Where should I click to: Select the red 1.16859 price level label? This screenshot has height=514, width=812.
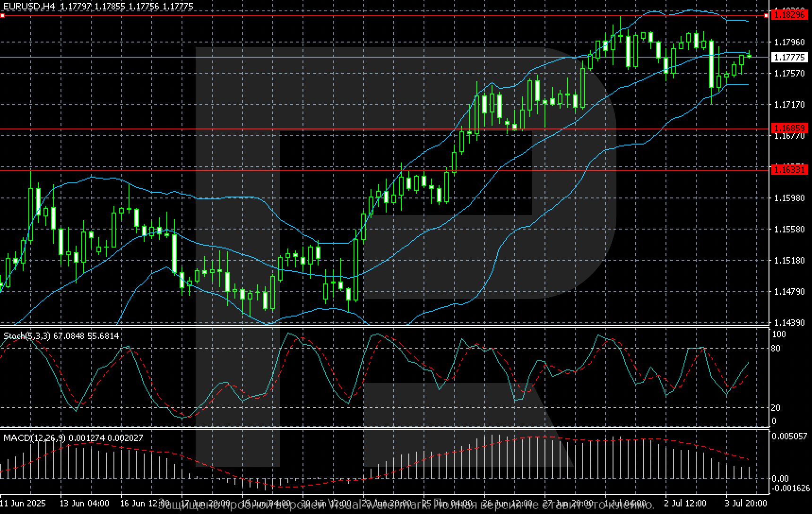pos(789,128)
